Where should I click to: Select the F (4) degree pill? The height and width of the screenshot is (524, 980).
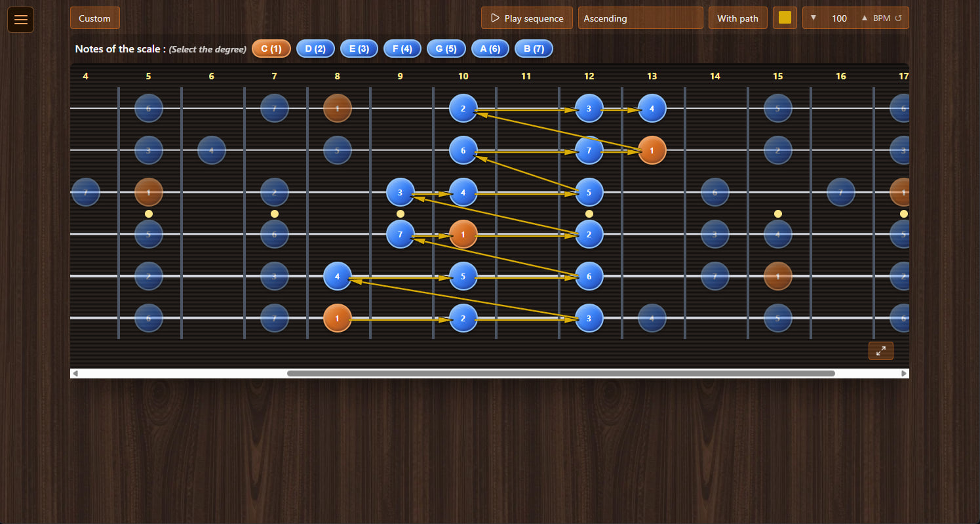point(402,49)
